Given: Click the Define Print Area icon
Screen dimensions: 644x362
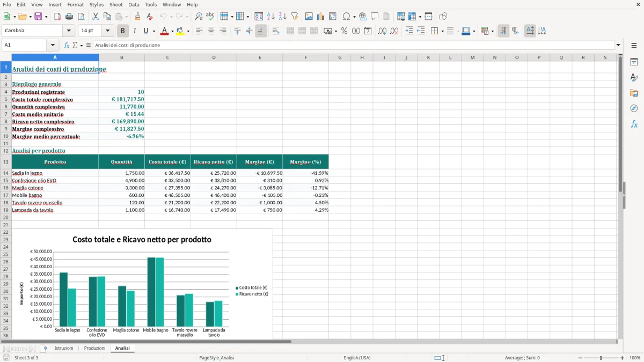Looking at the screenshot, I should (x=401, y=17).
